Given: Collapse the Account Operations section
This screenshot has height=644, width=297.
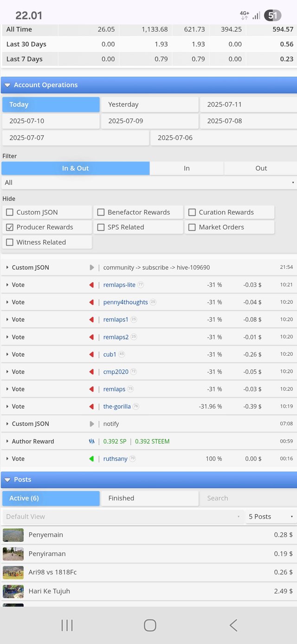Looking at the screenshot, I should tap(8, 85).
